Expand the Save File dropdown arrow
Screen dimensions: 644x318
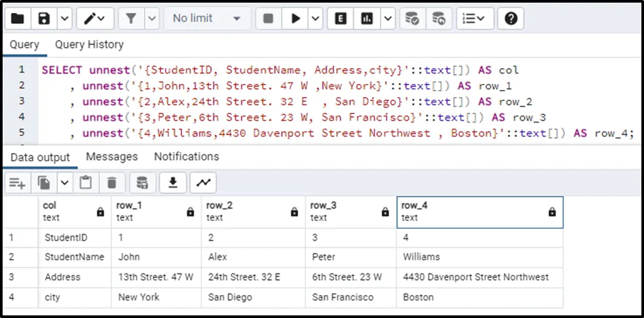pyautogui.click(x=64, y=19)
